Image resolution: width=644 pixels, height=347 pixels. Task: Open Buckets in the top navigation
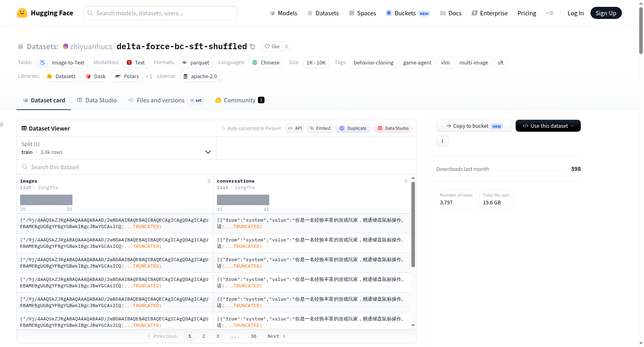tap(408, 13)
